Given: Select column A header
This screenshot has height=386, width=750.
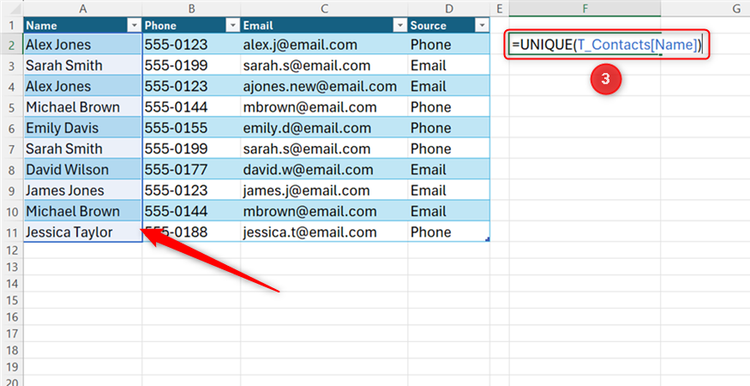Looking at the screenshot, I should 83,8.
